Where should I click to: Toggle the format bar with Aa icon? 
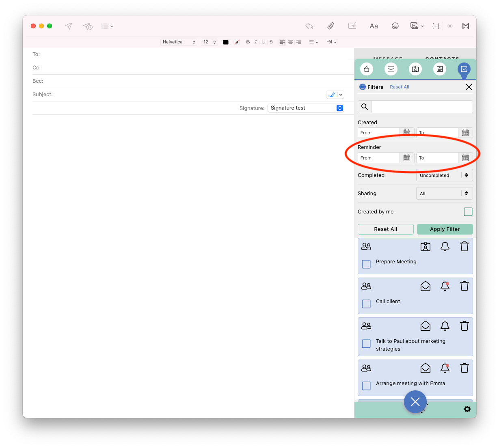coord(374,26)
